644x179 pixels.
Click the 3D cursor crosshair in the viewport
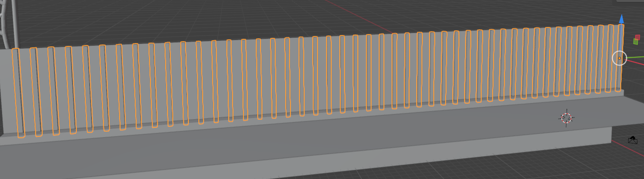pos(567,118)
